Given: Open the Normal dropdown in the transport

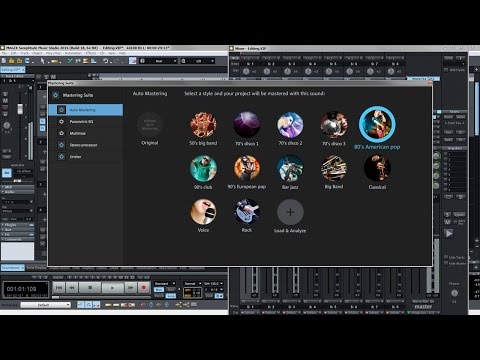Looking at the screenshot, I should coord(192,284).
